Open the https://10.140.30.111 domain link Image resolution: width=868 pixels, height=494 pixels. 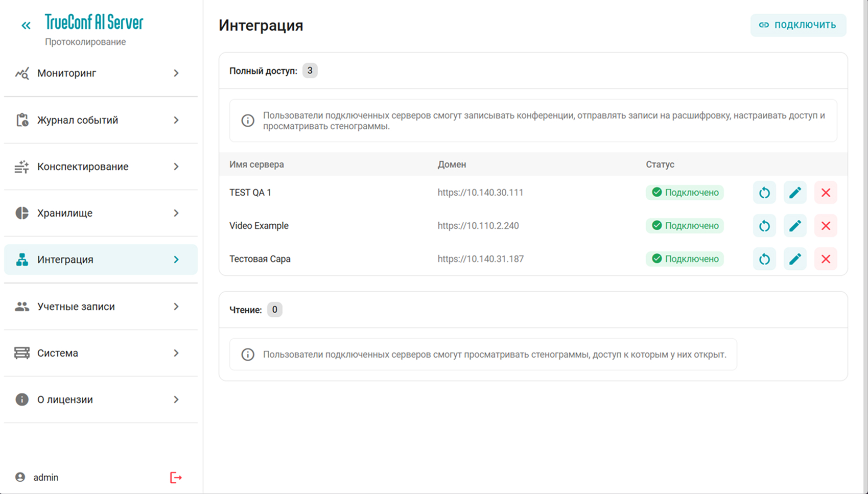(480, 193)
